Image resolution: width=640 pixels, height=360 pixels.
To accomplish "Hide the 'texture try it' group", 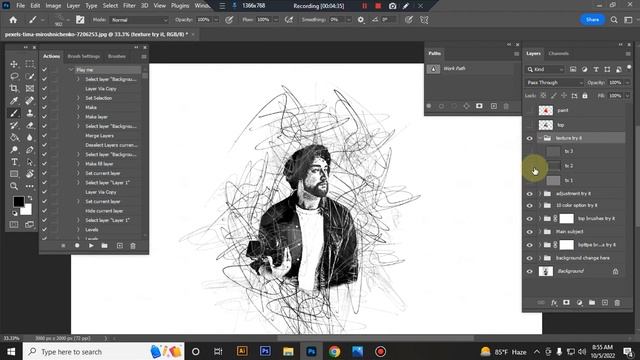I will tap(529, 138).
